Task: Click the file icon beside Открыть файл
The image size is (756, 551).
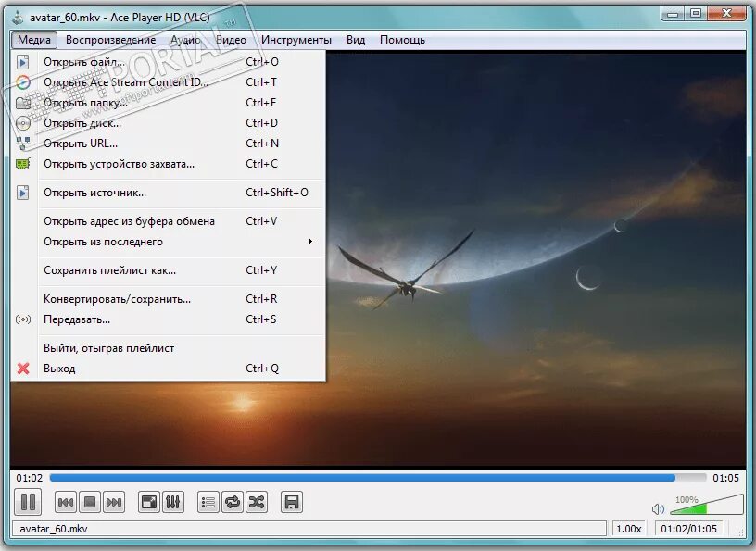Action: pos(22,62)
